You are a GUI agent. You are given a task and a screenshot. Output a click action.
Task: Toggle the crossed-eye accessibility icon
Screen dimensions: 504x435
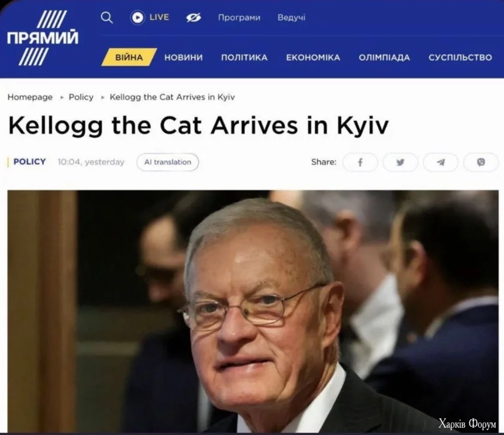(x=194, y=18)
